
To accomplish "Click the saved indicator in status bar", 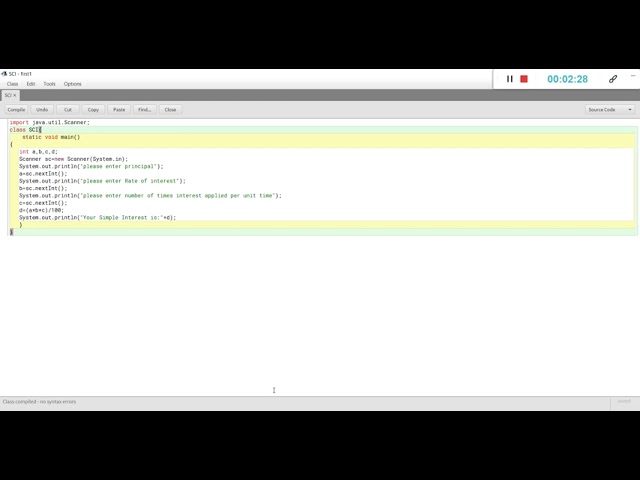I will (624, 402).
